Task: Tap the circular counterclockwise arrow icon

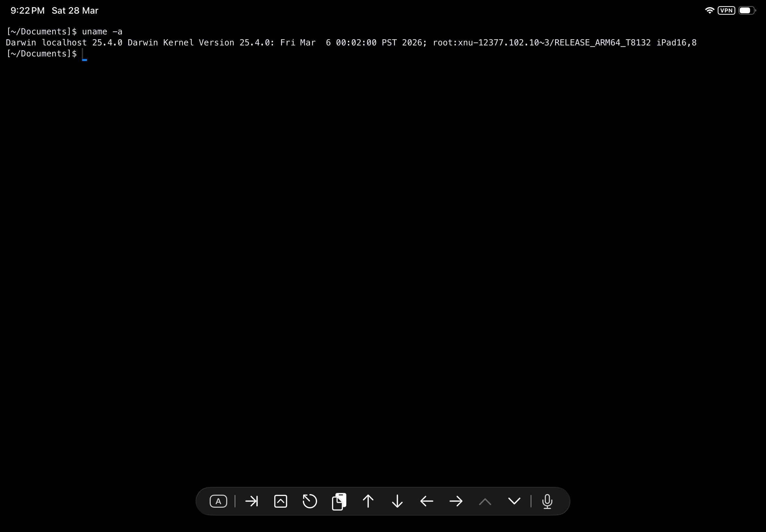Action: (309, 501)
